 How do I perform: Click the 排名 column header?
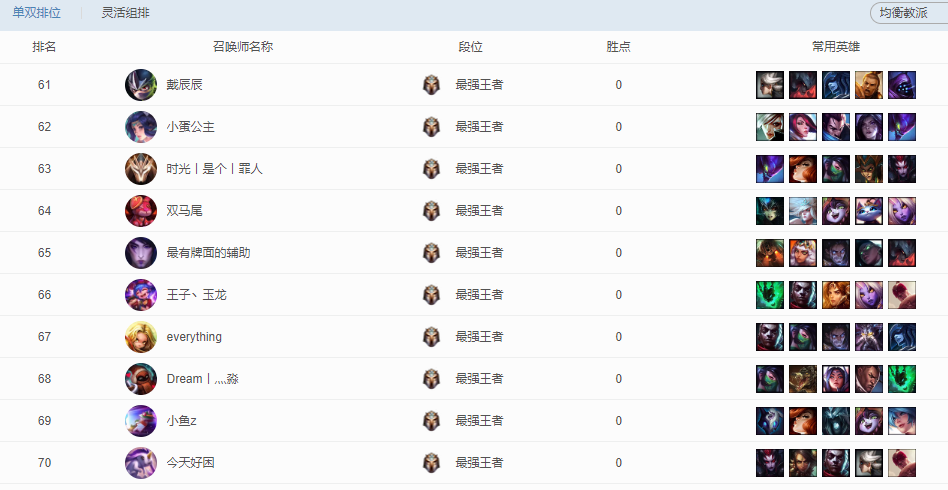[x=44, y=47]
